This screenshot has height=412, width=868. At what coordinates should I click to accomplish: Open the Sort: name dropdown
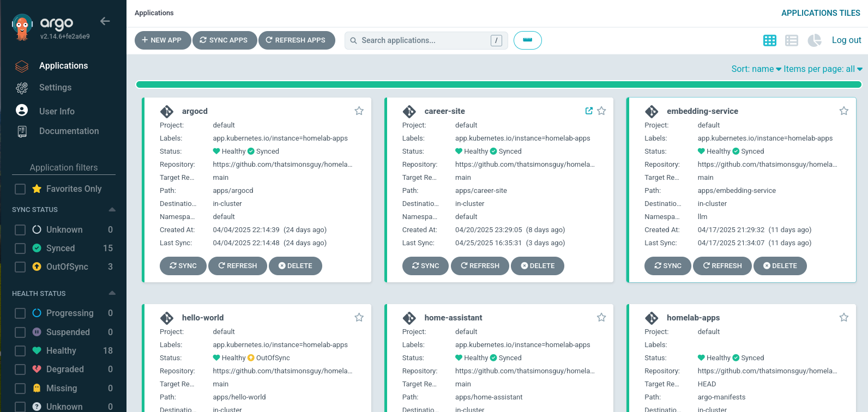756,69
